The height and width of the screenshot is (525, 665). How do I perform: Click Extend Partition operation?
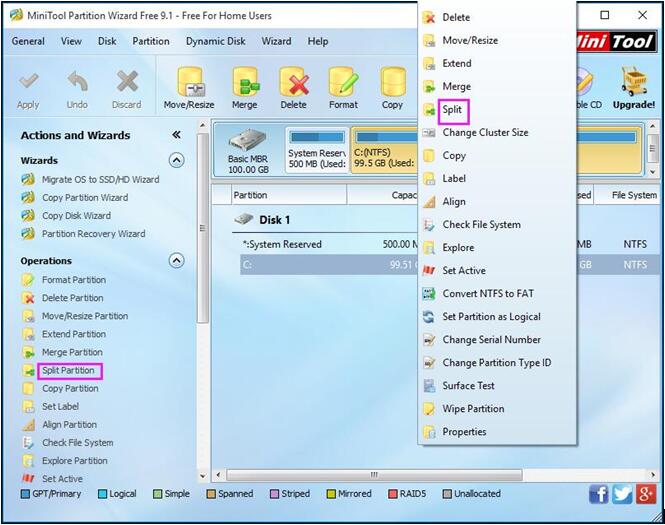coord(74,334)
